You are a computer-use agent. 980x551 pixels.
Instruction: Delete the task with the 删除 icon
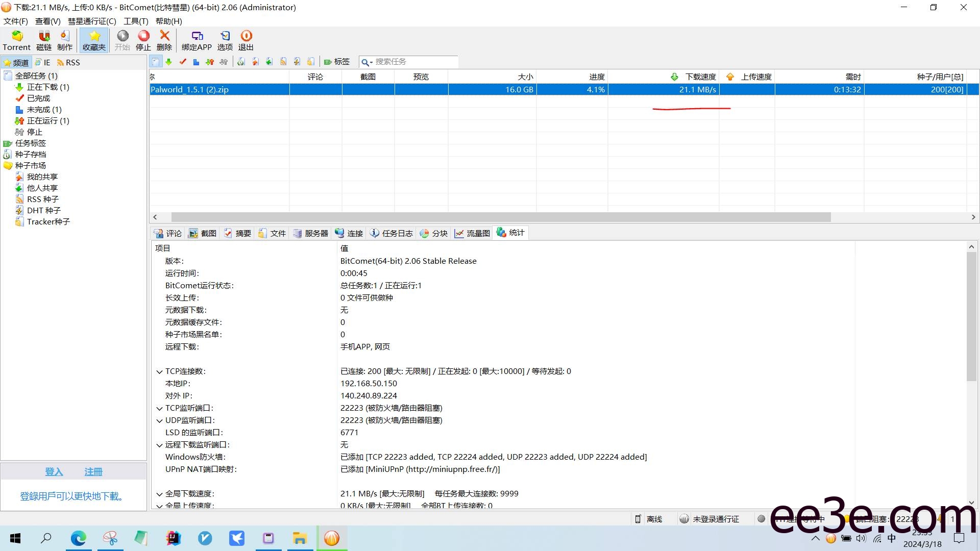pyautogui.click(x=164, y=40)
